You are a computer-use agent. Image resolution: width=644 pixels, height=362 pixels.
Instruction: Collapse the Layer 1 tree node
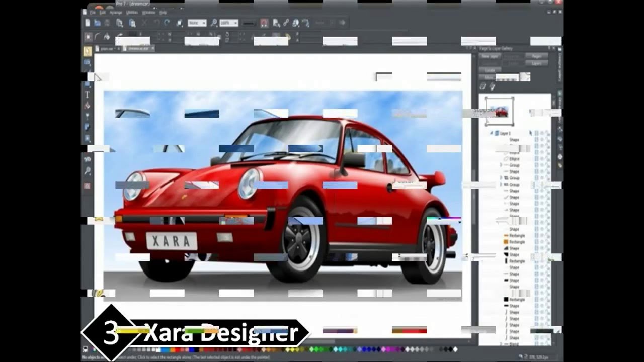coord(491,133)
